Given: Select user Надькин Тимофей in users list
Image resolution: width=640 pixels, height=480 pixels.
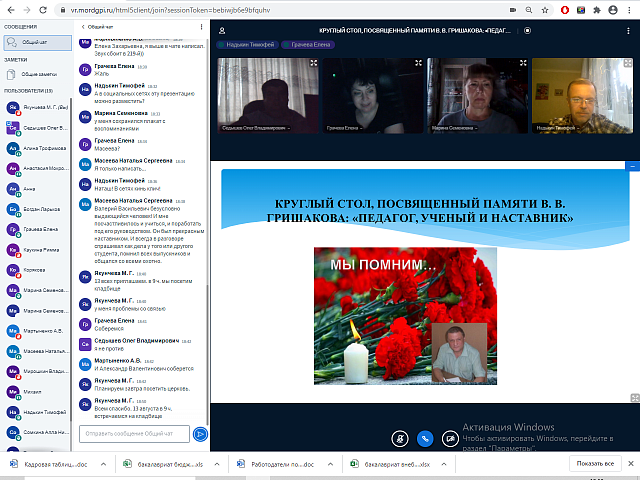Looking at the screenshot, I should click(38, 412).
